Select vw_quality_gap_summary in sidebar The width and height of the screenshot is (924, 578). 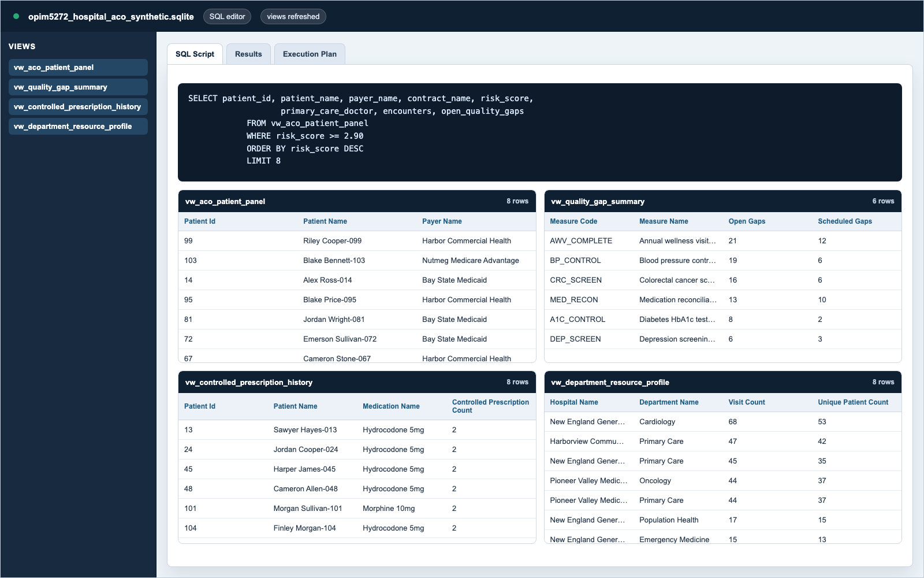(x=78, y=87)
